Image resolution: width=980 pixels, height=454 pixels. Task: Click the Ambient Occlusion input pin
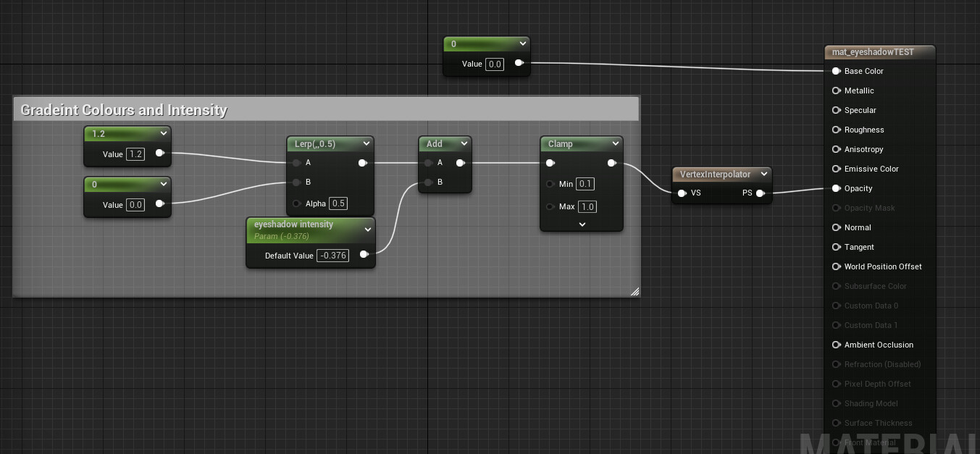click(837, 345)
